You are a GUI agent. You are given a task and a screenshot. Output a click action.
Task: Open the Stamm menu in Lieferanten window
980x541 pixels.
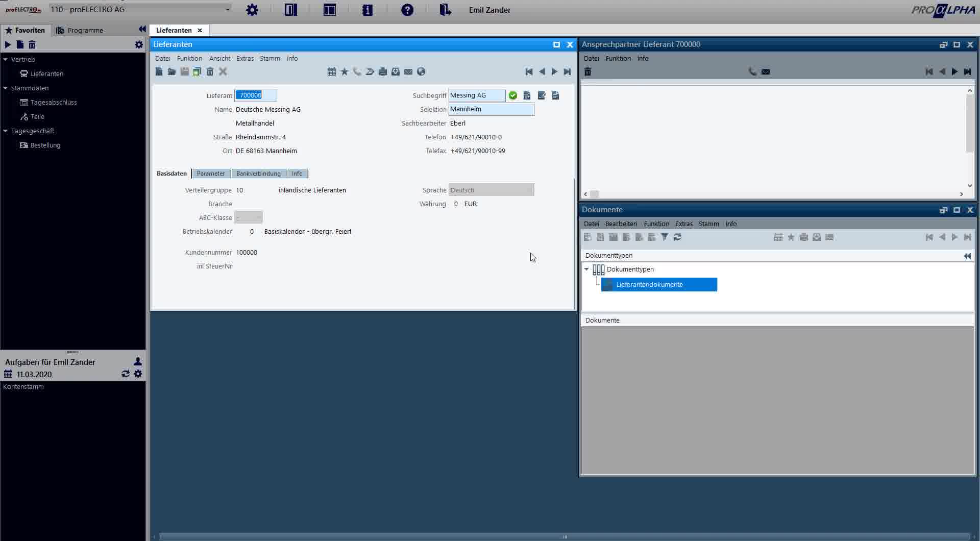tap(269, 58)
